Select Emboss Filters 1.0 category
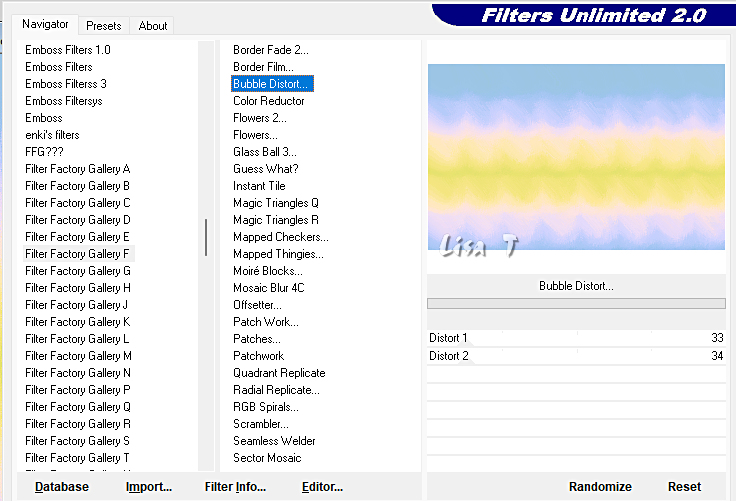Screen dimensions: 736x501 pos(68,50)
